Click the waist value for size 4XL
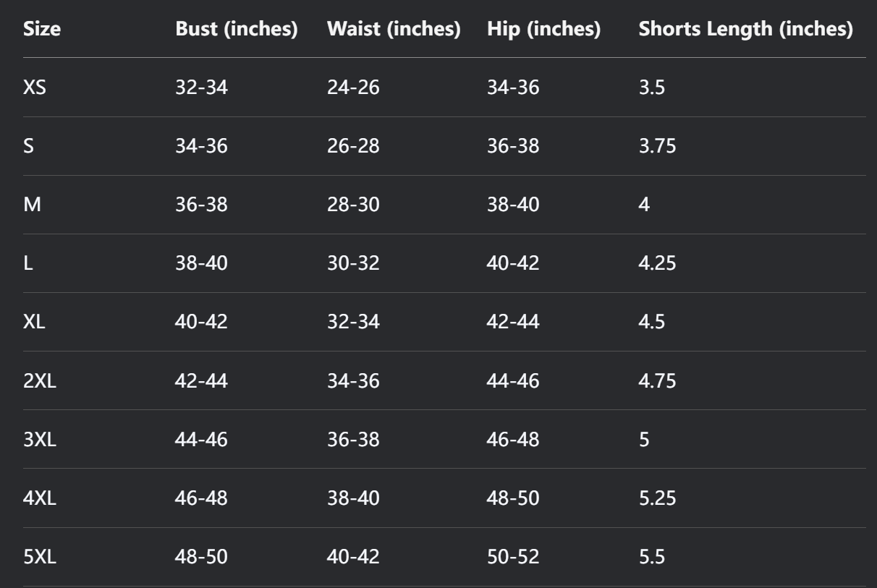877x588 pixels. (x=353, y=498)
